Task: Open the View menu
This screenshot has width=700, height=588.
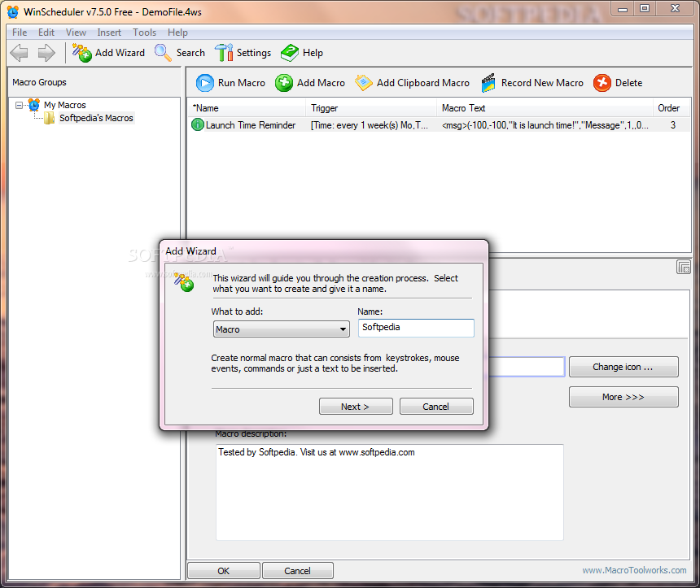Action: [x=76, y=33]
